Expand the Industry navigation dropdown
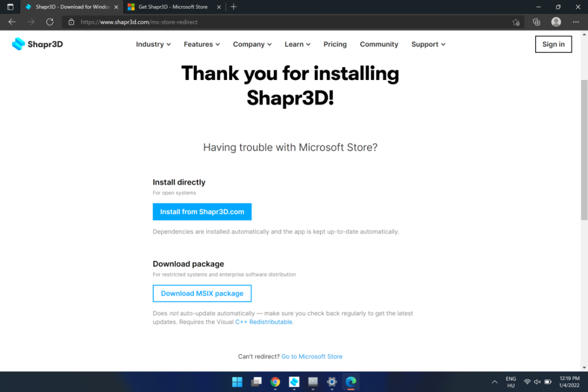 (x=153, y=44)
